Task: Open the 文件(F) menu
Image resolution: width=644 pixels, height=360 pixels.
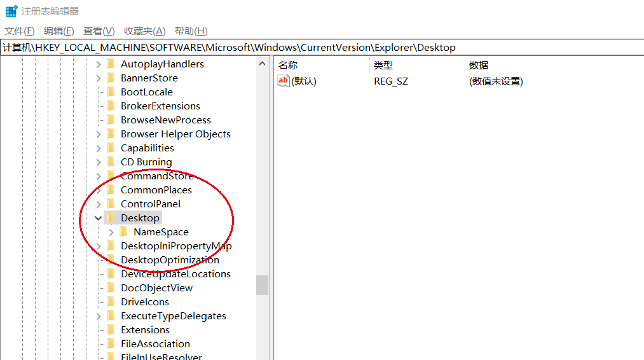Action: pyautogui.click(x=19, y=31)
